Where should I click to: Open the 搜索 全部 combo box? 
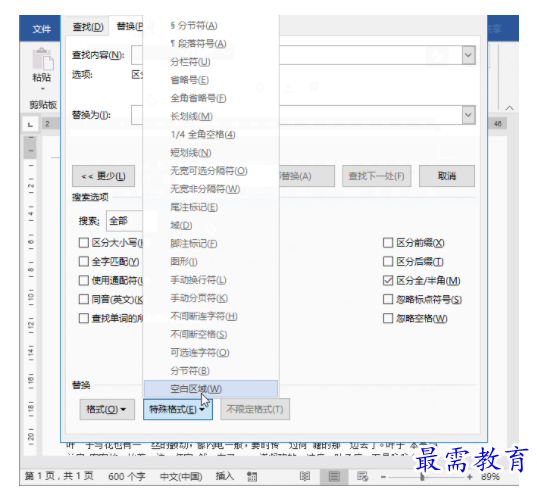pyautogui.click(x=125, y=221)
